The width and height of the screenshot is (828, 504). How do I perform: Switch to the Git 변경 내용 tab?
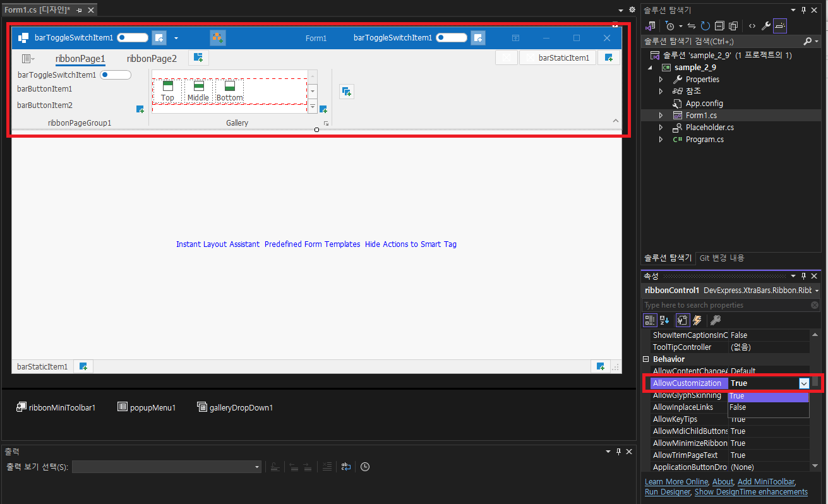722,258
